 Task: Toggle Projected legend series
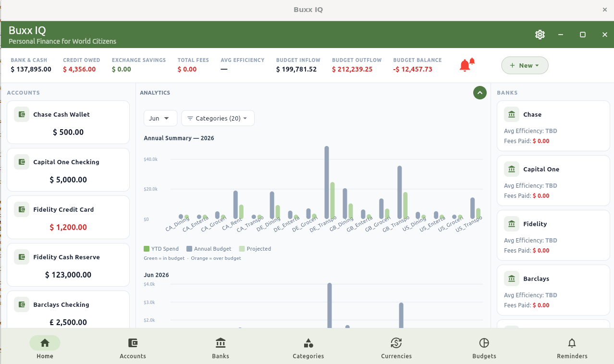(255, 249)
